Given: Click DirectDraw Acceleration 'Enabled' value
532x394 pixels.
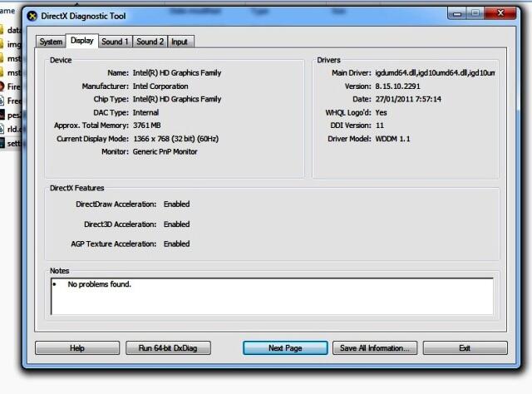Looking at the screenshot, I should 176,204.
